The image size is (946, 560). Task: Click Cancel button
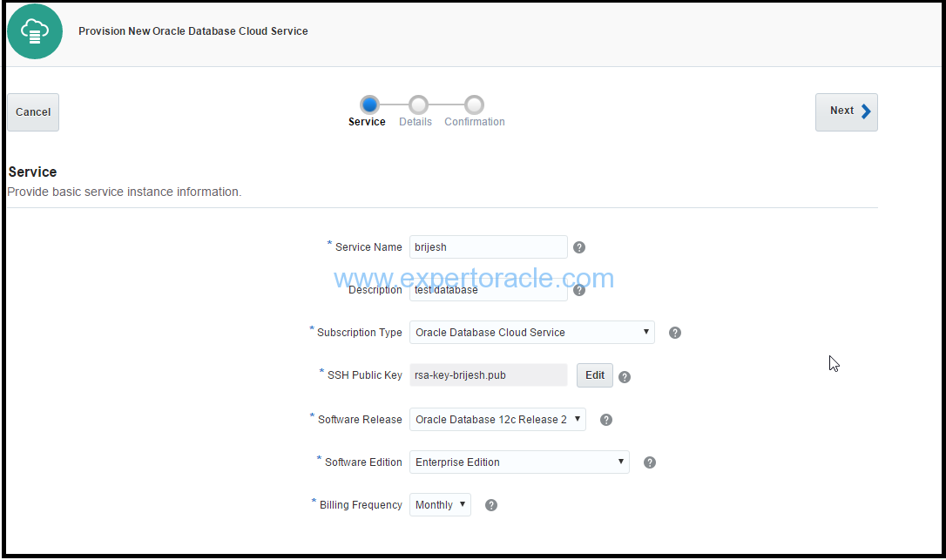(x=33, y=112)
